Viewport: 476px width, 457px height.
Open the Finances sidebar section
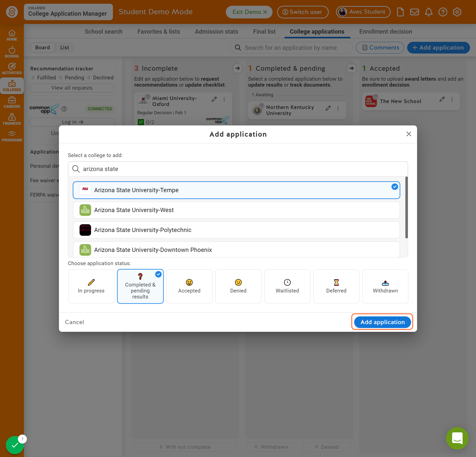(x=12, y=119)
